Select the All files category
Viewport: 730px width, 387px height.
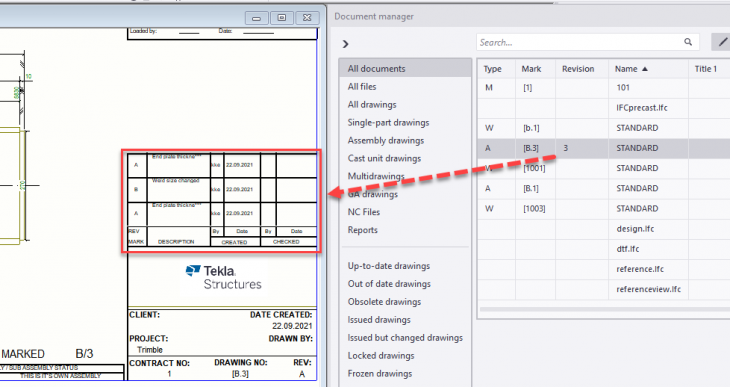click(x=362, y=87)
